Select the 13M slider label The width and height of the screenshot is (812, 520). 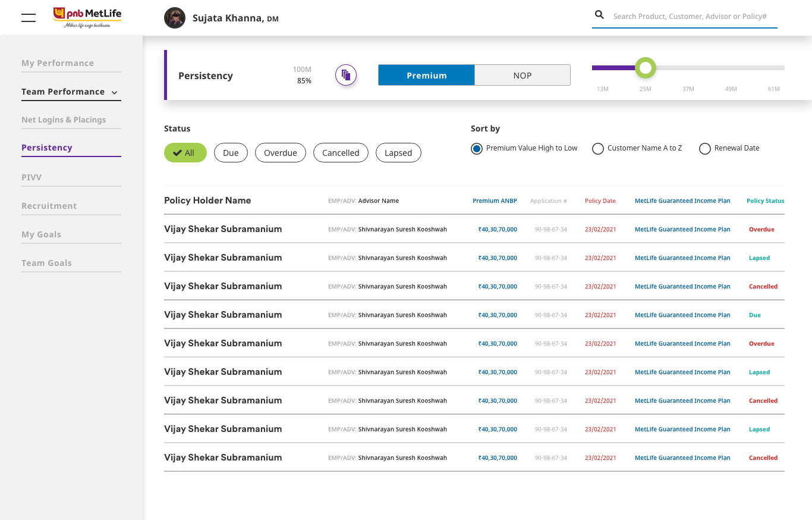[x=603, y=89]
